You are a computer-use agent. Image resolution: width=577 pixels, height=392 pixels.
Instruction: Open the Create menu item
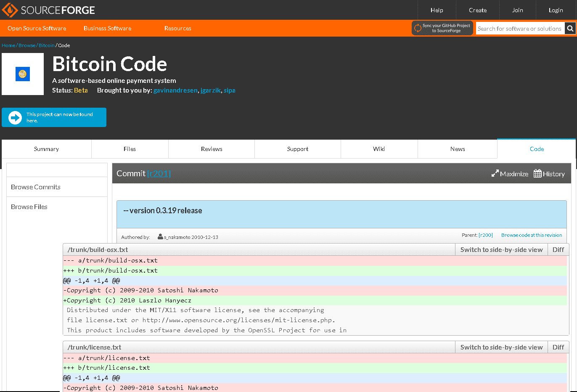[x=478, y=10]
